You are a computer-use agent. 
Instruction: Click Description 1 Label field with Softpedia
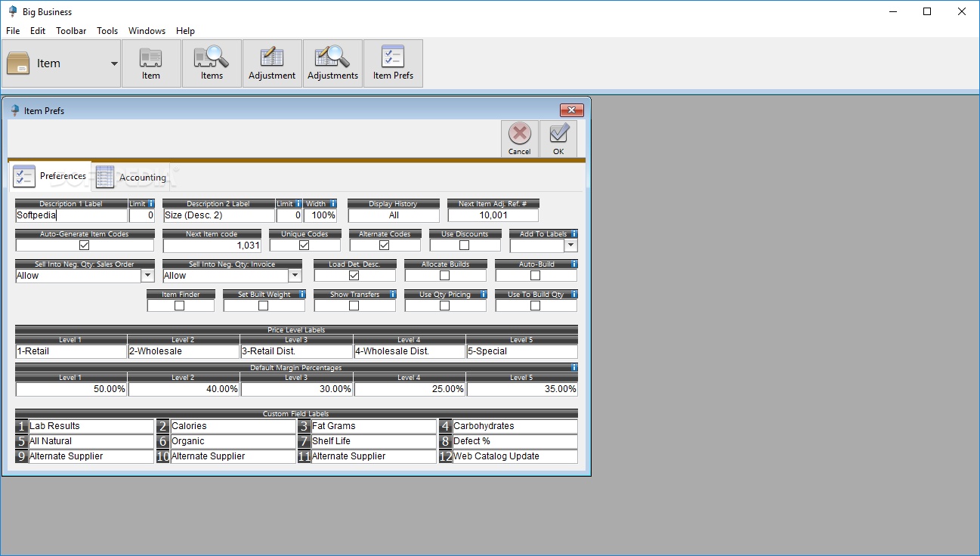(71, 215)
